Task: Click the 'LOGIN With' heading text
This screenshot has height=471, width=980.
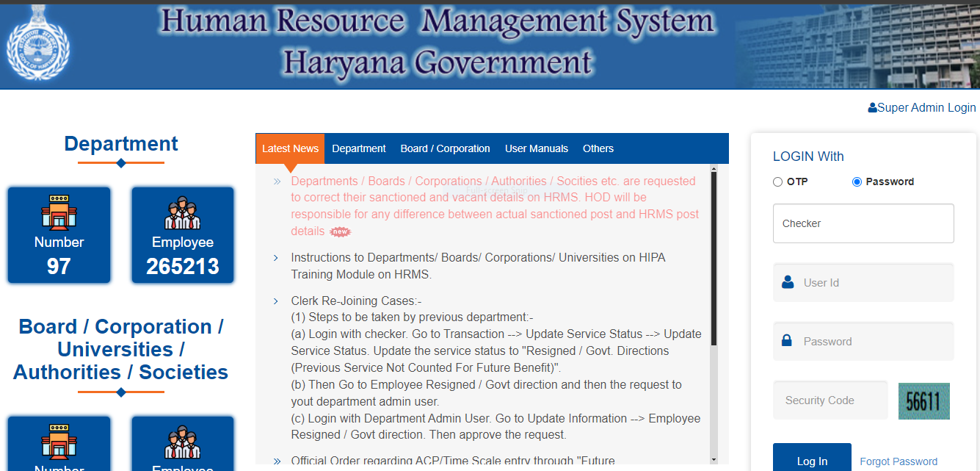Action: point(808,157)
